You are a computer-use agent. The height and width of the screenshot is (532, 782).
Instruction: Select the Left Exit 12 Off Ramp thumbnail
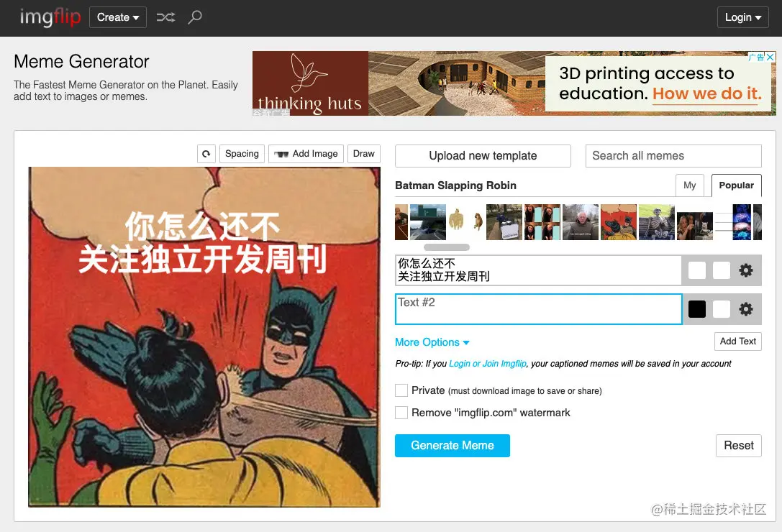point(428,222)
